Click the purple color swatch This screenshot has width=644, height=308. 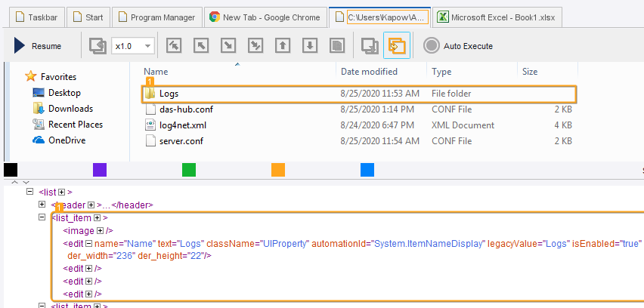[x=99, y=170]
